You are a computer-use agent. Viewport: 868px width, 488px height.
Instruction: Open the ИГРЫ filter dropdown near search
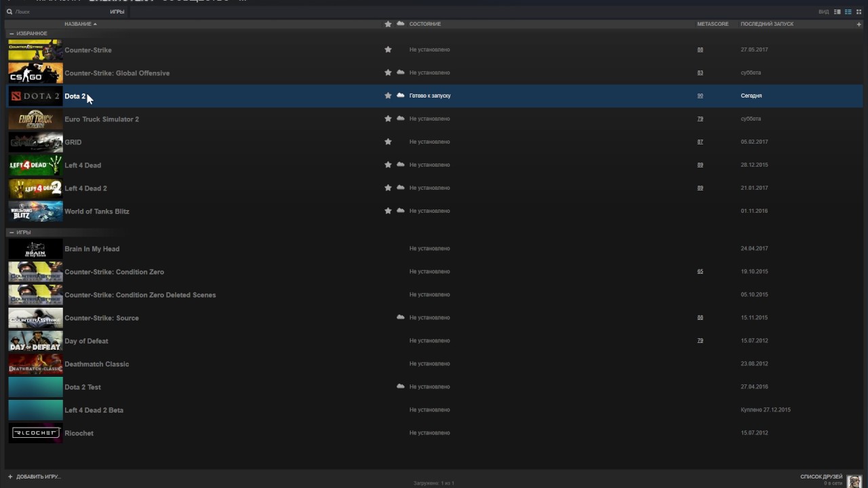(117, 12)
